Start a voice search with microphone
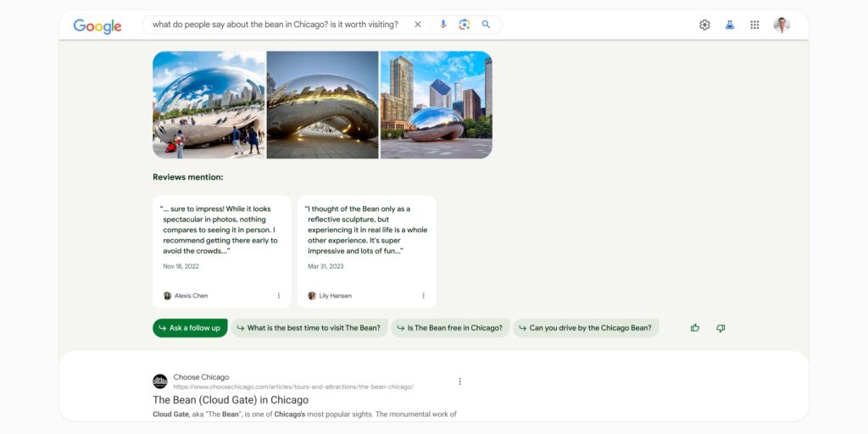The height and width of the screenshot is (434, 868). coord(442,25)
